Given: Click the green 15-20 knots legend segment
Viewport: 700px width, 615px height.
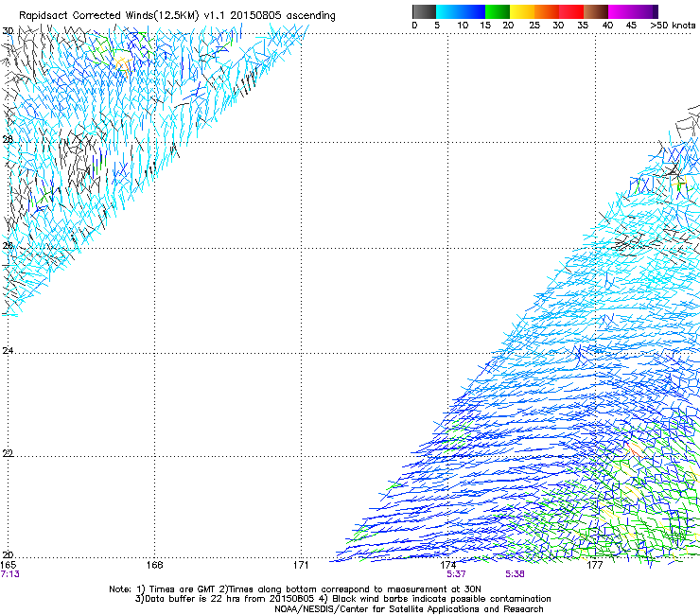Looking at the screenshot, I should point(498,11).
